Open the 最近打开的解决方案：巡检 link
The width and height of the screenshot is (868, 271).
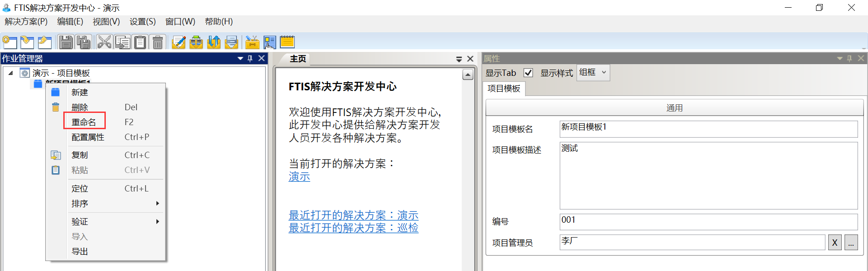point(353,228)
